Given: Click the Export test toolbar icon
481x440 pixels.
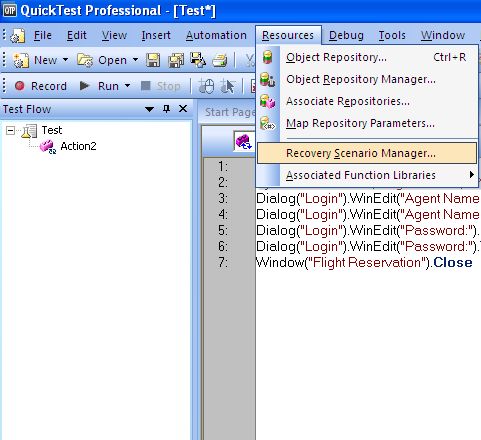Looking at the screenshot, I should click(x=198, y=60).
